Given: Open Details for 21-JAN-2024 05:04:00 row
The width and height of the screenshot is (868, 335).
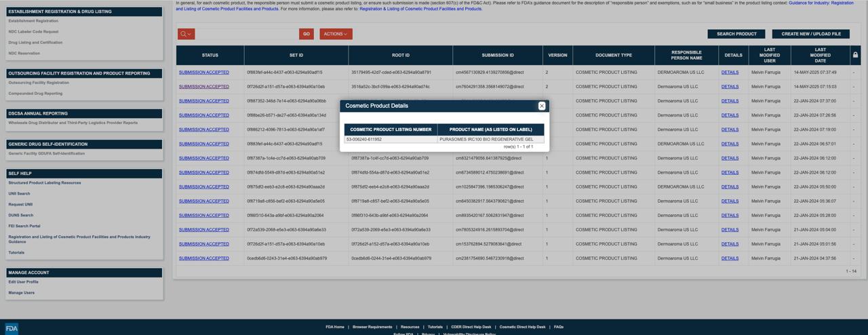Looking at the screenshot, I should [730, 230].
